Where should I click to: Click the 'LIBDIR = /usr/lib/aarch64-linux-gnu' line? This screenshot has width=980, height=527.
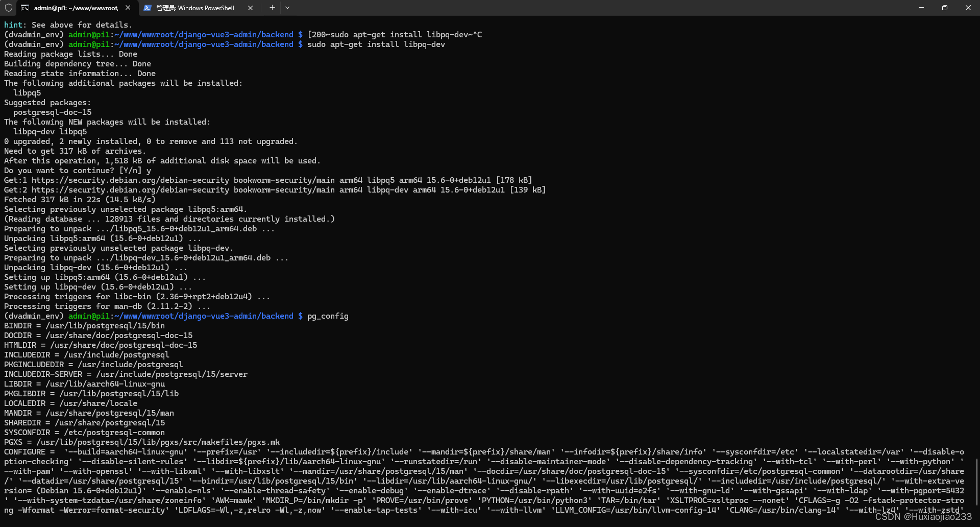click(x=84, y=384)
